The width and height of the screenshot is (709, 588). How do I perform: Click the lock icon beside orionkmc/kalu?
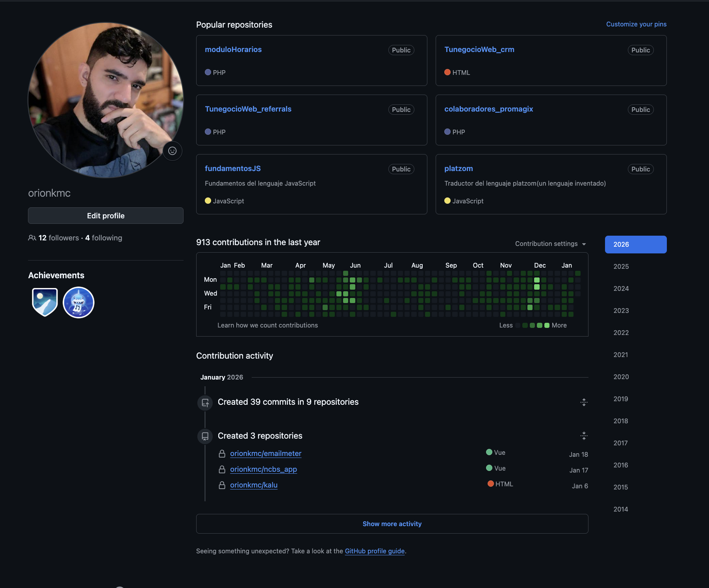click(222, 485)
